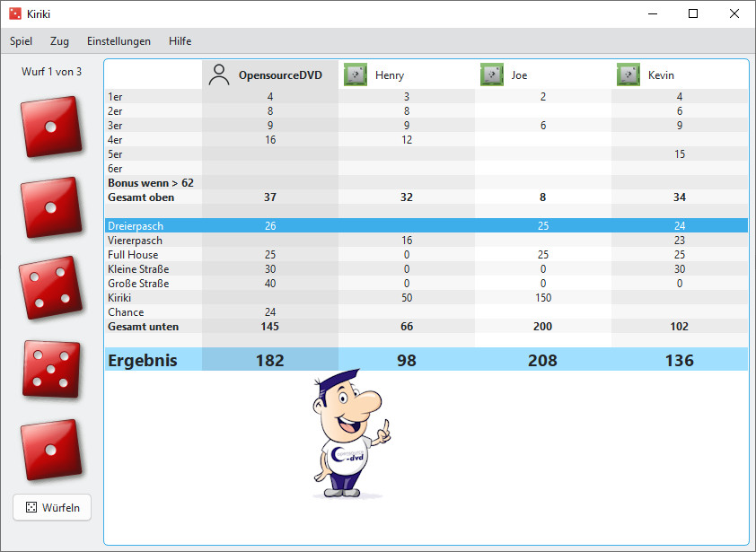Click the Kiriki app icon in title bar
This screenshot has height=552, width=756.
(15, 13)
